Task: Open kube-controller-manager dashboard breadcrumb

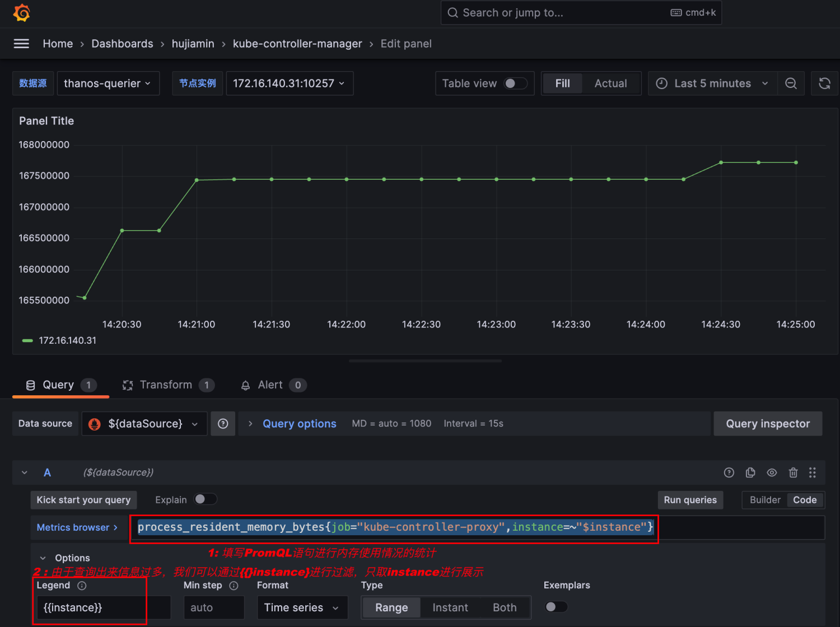Action: pos(297,44)
